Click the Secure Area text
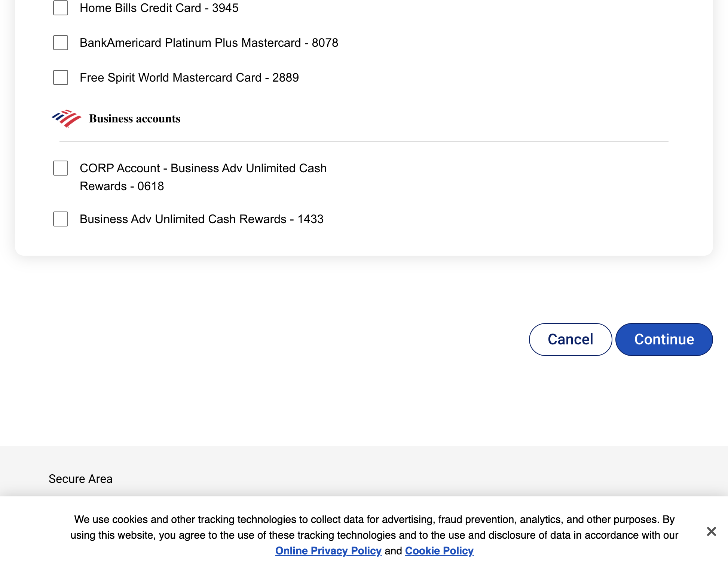Screen dimensions: 728x566 pos(80,479)
